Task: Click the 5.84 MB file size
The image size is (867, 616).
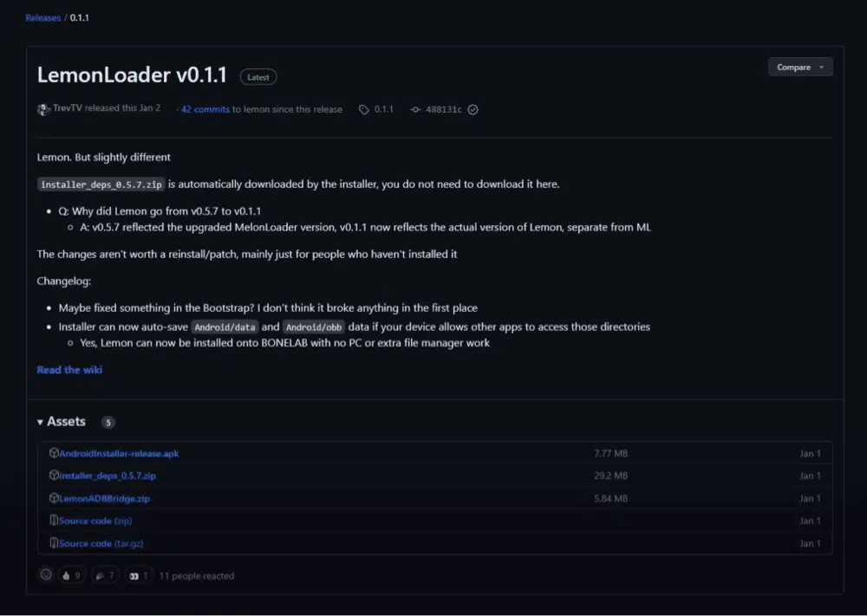Action: point(611,498)
